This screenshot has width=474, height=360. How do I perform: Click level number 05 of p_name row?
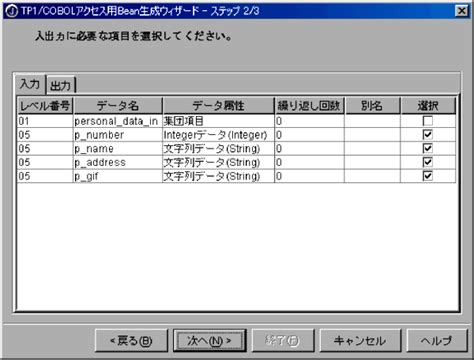click(x=45, y=149)
